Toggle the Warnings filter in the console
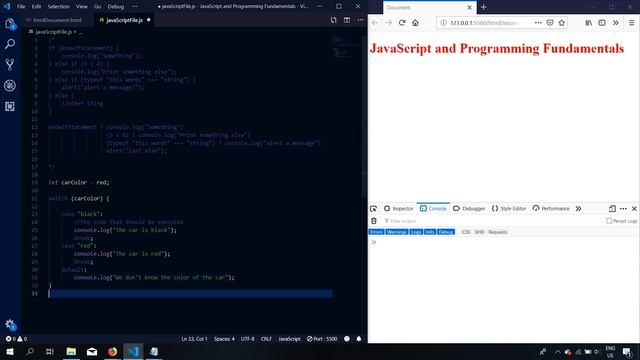640x360 pixels. click(x=396, y=232)
